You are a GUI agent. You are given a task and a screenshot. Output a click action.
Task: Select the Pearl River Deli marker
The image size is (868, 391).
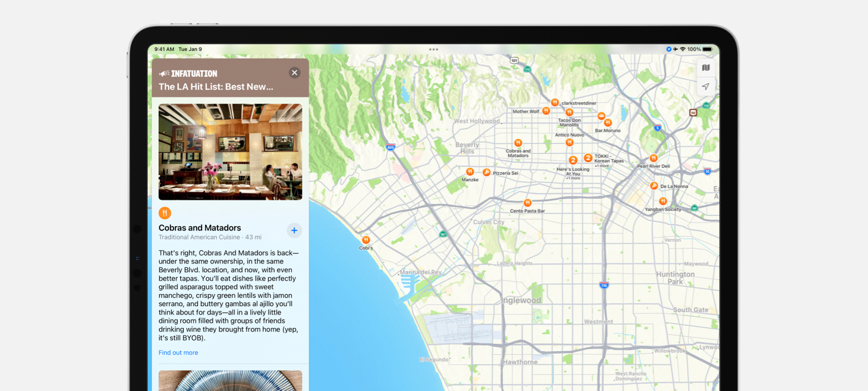(653, 158)
